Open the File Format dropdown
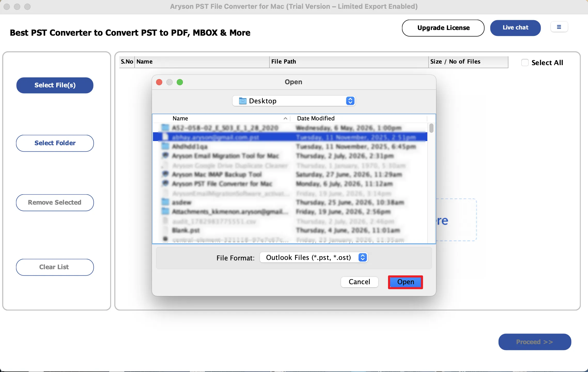This screenshot has height=372, width=588. pos(314,258)
